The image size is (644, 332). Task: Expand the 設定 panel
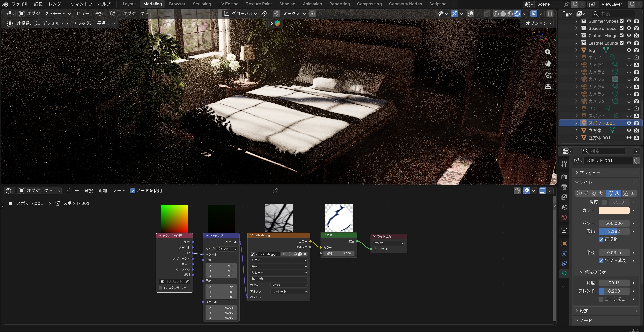click(x=584, y=311)
